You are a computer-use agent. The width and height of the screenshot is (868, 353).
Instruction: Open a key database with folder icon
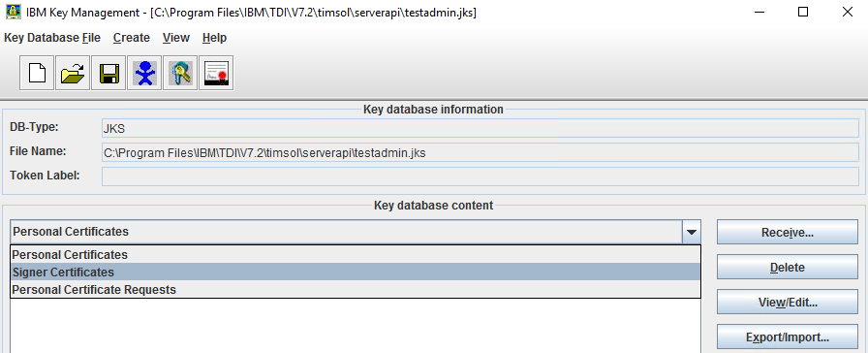(x=73, y=73)
